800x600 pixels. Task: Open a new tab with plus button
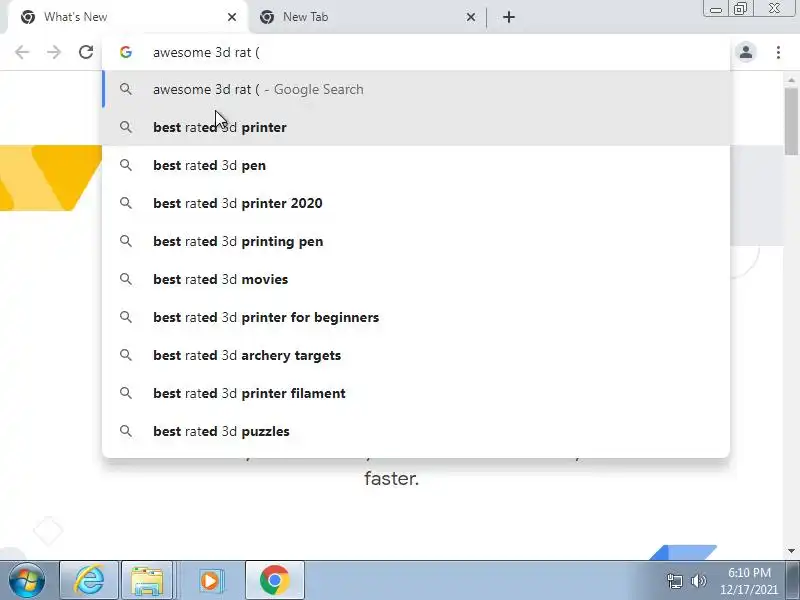click(509, 17)
